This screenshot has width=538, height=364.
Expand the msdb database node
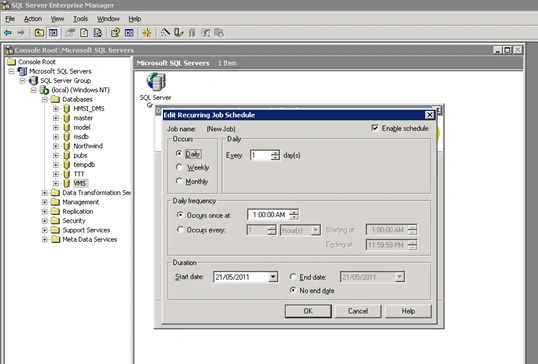coord(56,137)
